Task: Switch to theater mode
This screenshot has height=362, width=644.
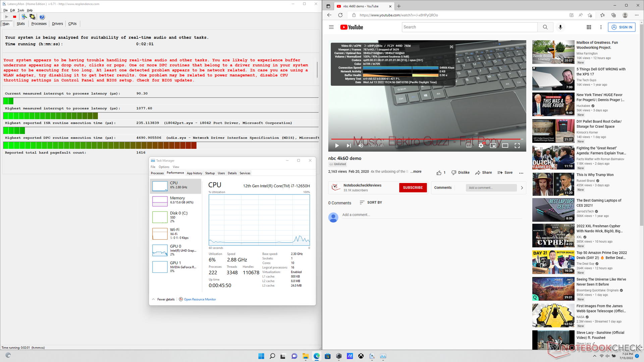Action: click(505, 145)
